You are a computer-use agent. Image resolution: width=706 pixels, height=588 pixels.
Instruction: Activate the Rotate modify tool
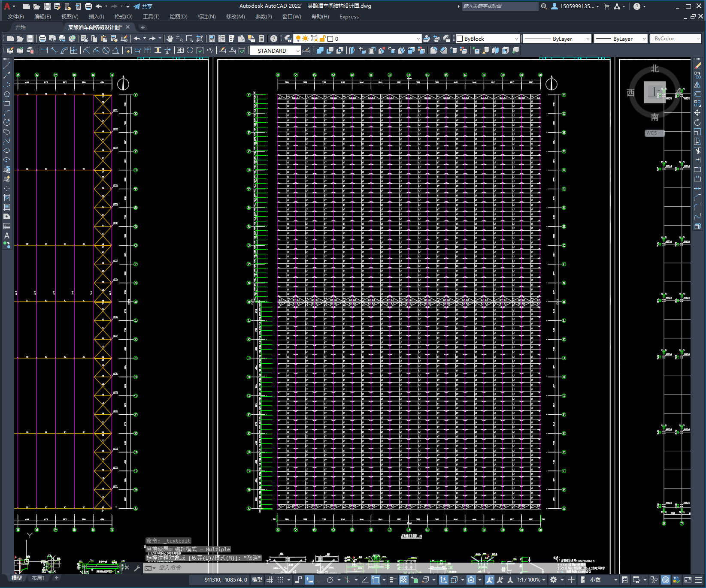pyautogui.click(x=697, y=122)
